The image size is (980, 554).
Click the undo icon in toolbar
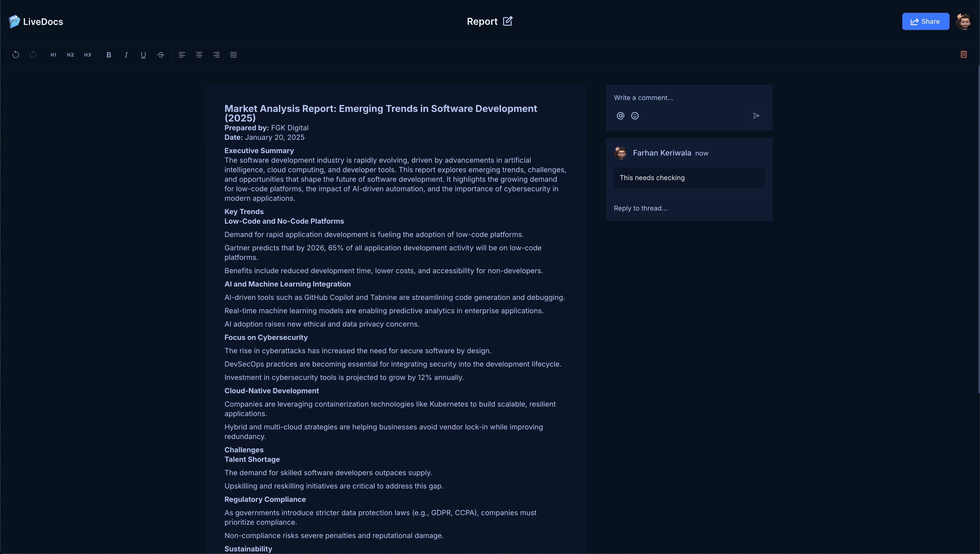coord(16,55)
